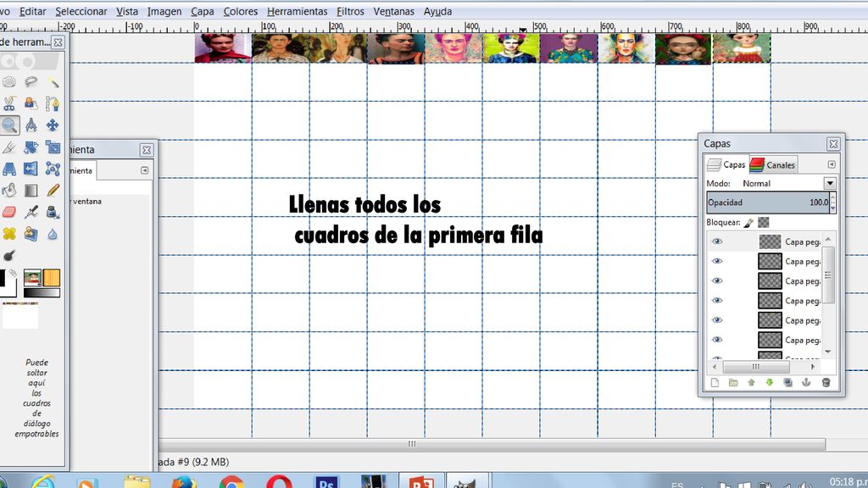868x488 pixels.
Task: Open the Herramientas menu
Action: tap(297, 11)
